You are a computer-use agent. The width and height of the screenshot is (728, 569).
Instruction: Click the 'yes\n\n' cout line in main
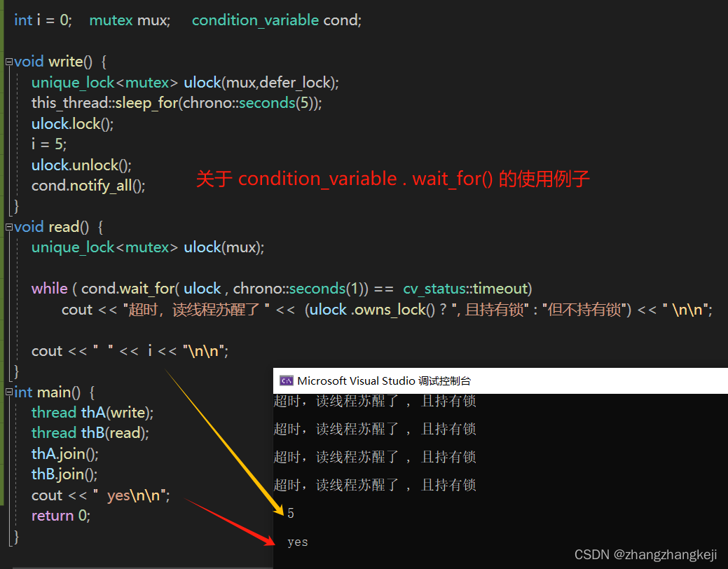click(x=101, y=495)
